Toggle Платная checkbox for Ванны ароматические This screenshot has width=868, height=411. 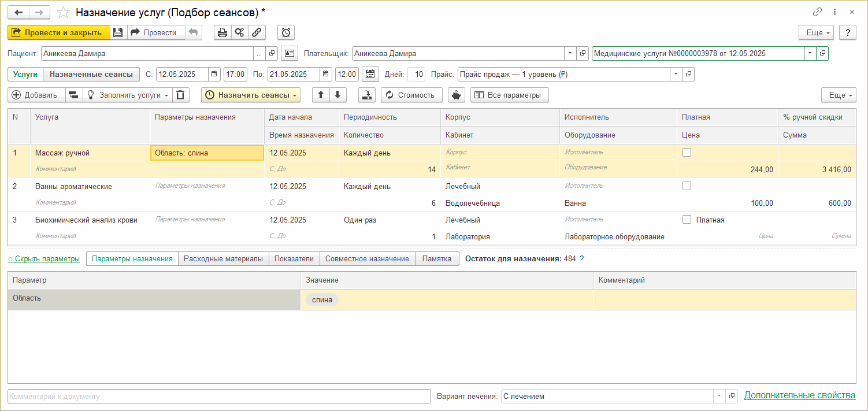(x=687, y=186)
